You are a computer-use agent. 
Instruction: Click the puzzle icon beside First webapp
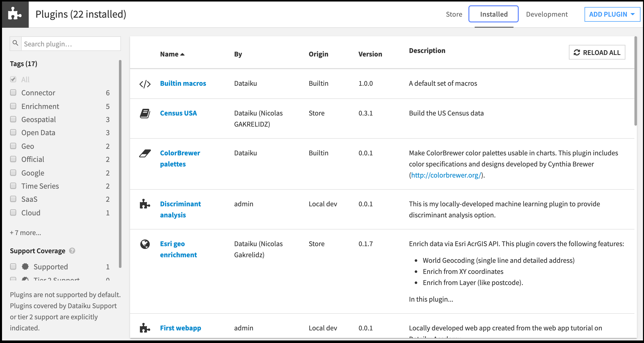[x=145, y=328]
